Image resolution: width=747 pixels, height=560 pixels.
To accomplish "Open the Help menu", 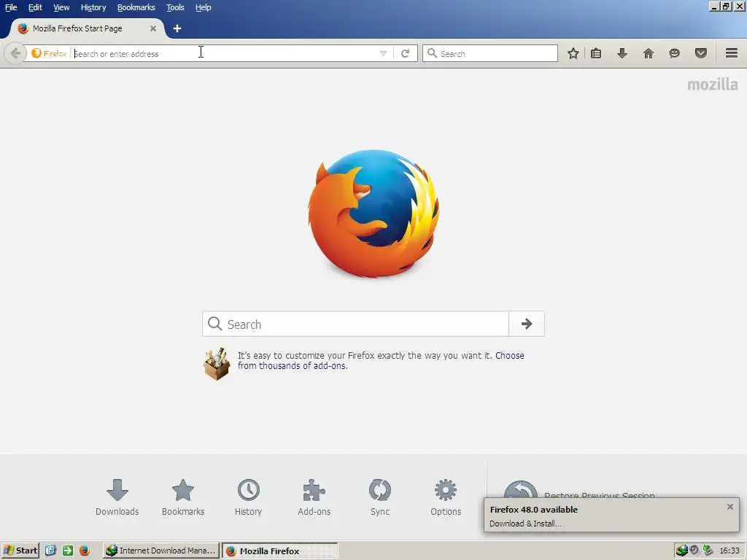I will pyautogui.click(x=204, y=7).
